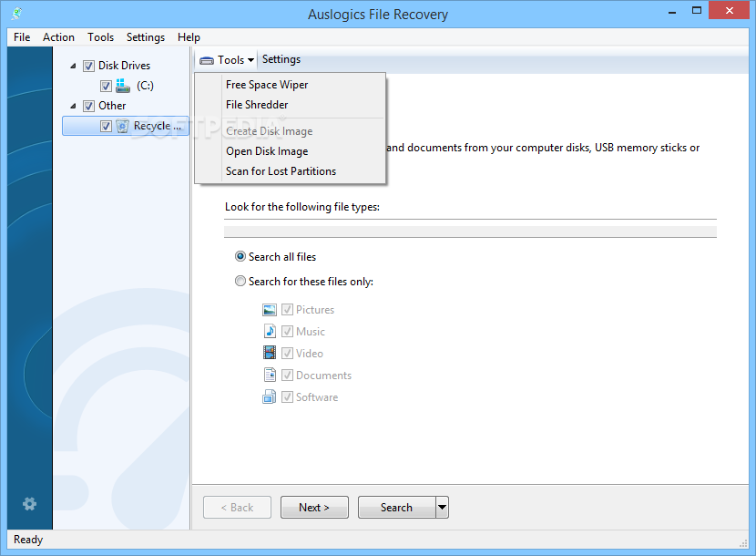Click the Video filmstrip icon
The height and width of the screenshot is (556, 756).
270,353
